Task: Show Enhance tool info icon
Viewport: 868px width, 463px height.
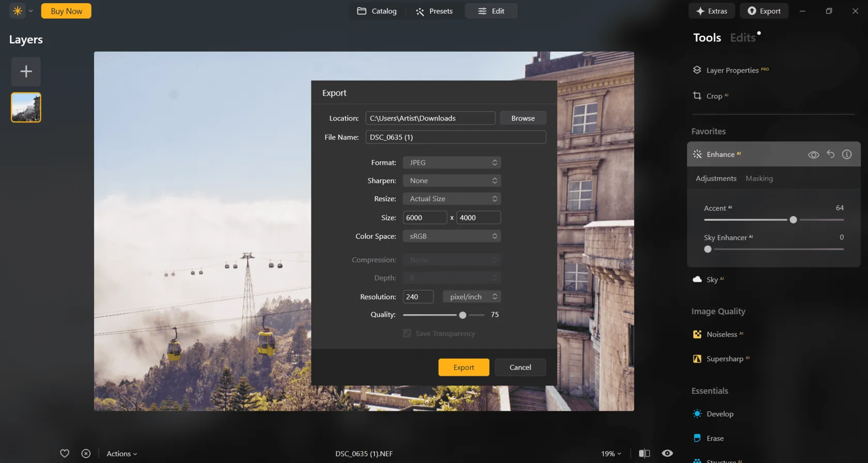Action: tap(847, 154)
